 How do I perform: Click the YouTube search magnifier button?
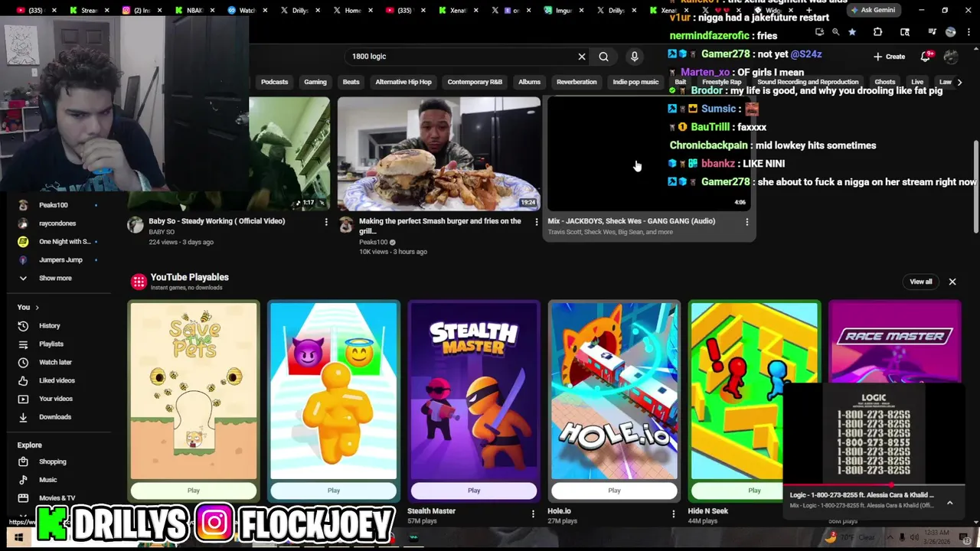click(603, 57)
